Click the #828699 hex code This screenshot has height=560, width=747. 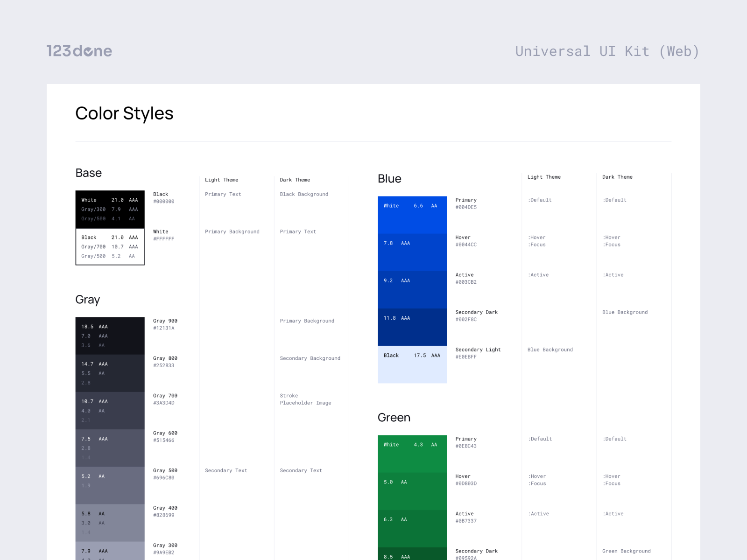[164, 515]
